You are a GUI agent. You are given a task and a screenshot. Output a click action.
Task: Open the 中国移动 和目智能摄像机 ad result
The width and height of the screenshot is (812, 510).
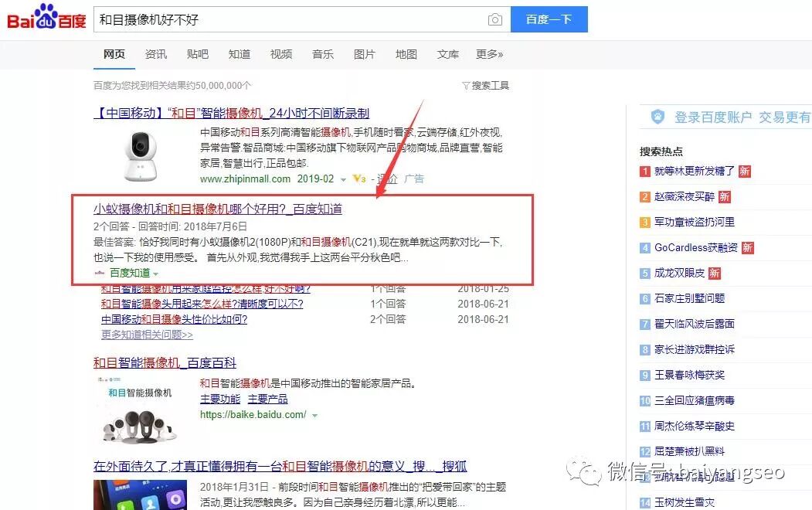(x=232, y=113)
